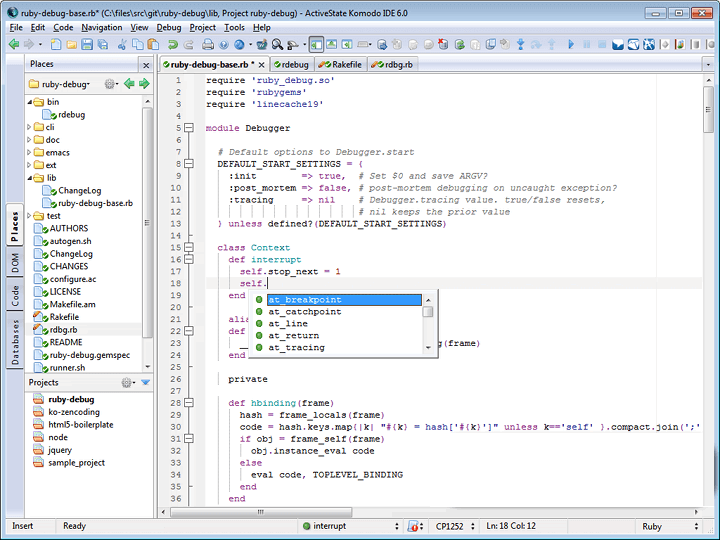Screen dimensions: 720x540
Task: Switch to the Rakefile editor tab
Action: tap(340, 65)
